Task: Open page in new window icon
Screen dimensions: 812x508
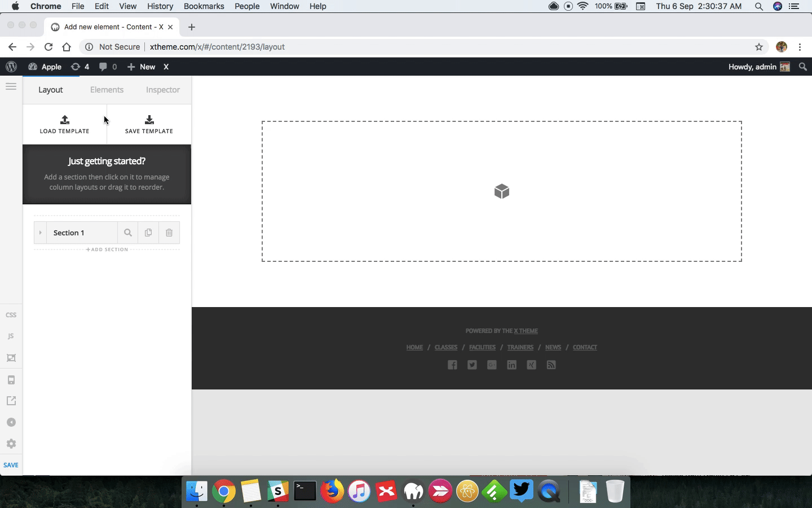Action: pos(11,401)
